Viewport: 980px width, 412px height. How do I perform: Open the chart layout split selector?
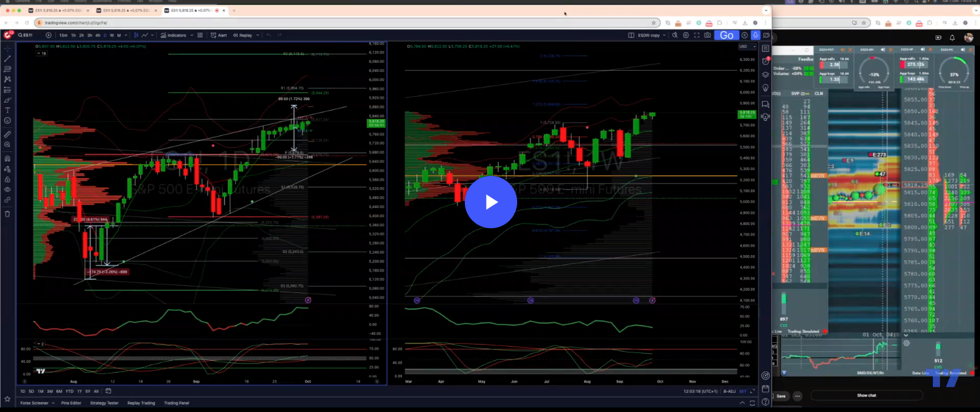(x=631, y=35)
